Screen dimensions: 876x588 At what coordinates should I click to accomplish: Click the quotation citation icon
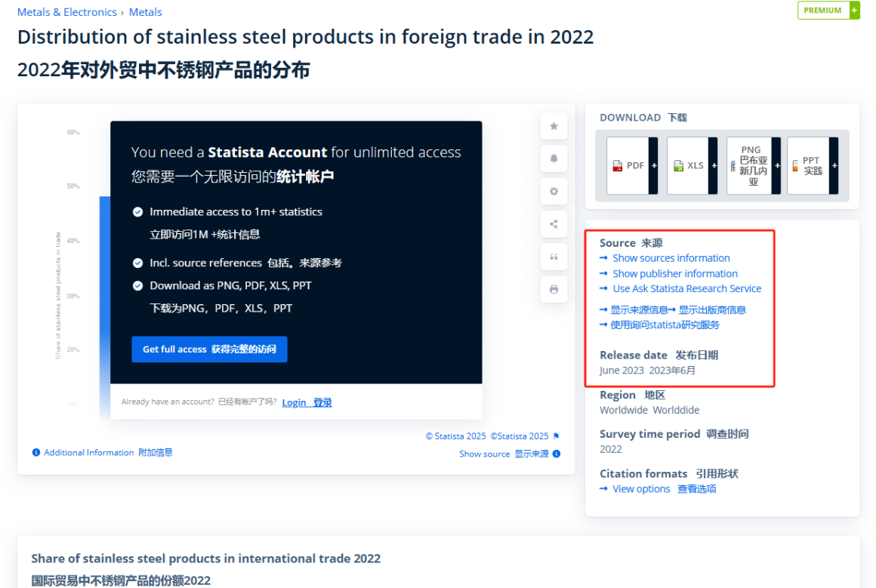tap(554, 257)
